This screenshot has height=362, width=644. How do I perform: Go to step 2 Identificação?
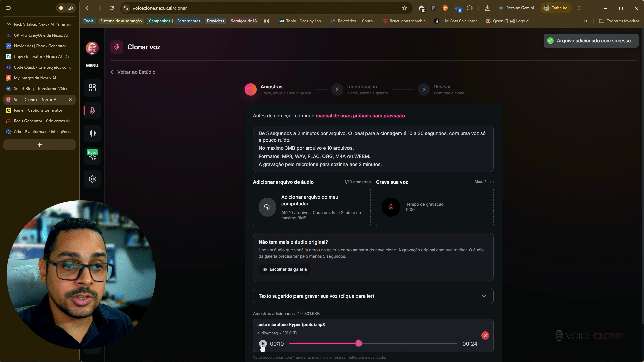point(360,89)
